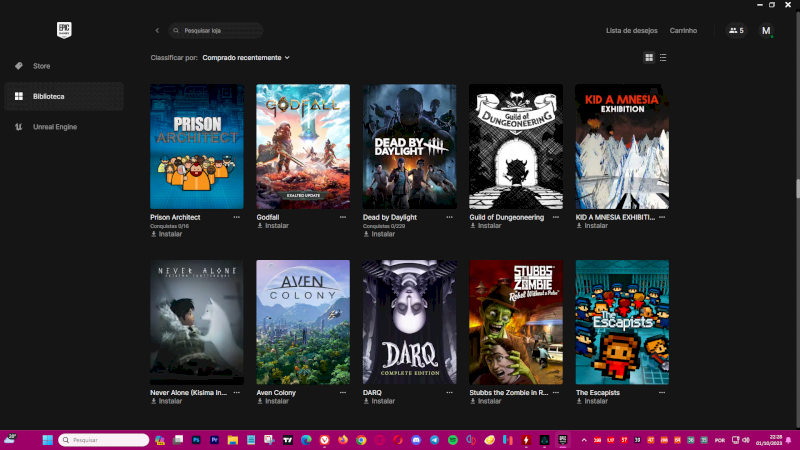This screenshot has height=450, width=800.
Task: Open the Store tag icon
Action: coord(18,66)
